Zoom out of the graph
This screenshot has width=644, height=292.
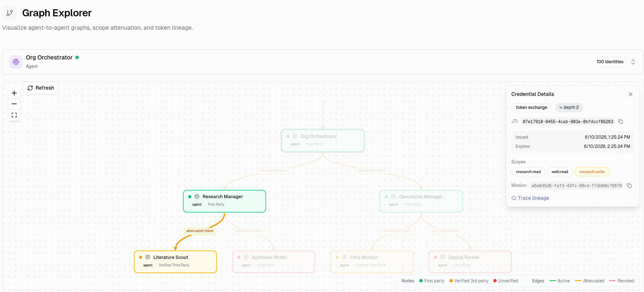[x=14, y=104]
